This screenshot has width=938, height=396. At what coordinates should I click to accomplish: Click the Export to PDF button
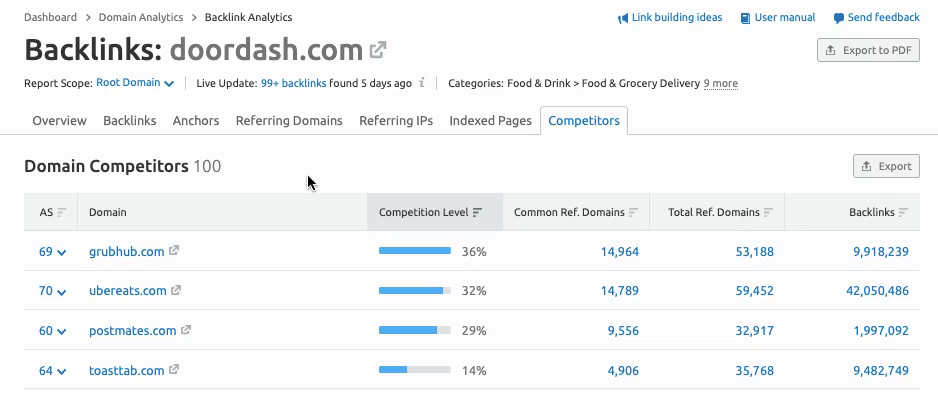coord(868,50)
